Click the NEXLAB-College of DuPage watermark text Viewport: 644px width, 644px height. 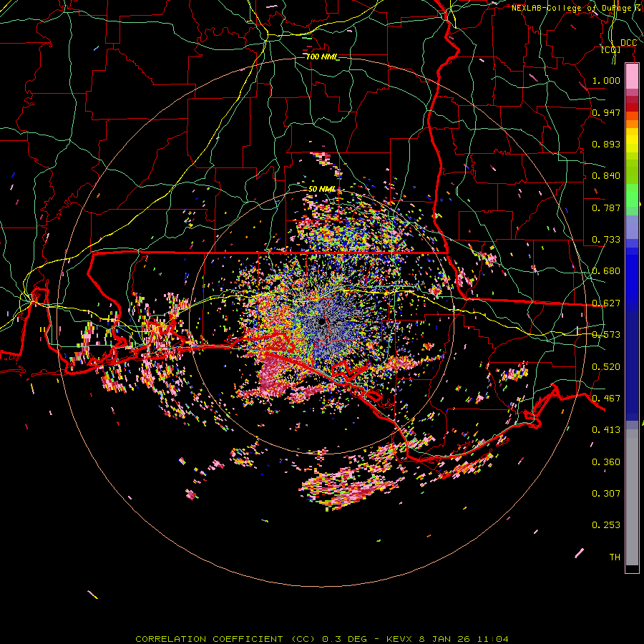point(577,8)
